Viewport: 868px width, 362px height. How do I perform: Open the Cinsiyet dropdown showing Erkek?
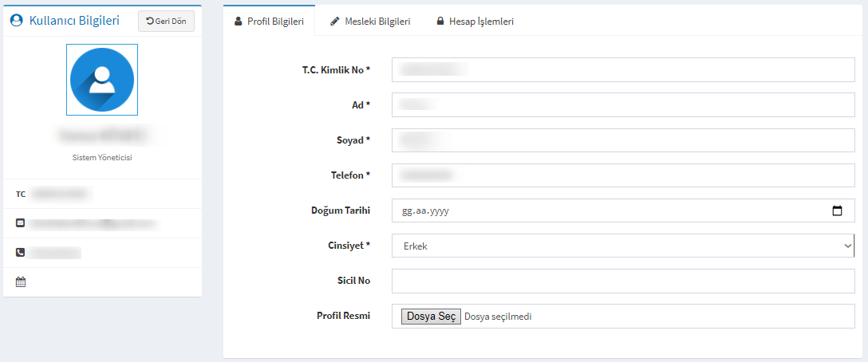tap(623, 246)
